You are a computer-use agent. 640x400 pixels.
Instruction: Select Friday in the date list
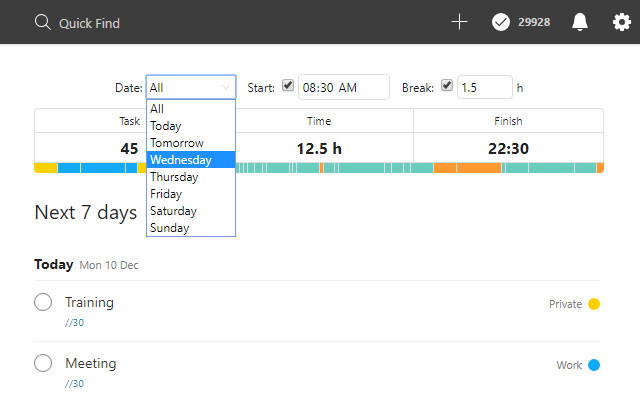click(191, 194)
